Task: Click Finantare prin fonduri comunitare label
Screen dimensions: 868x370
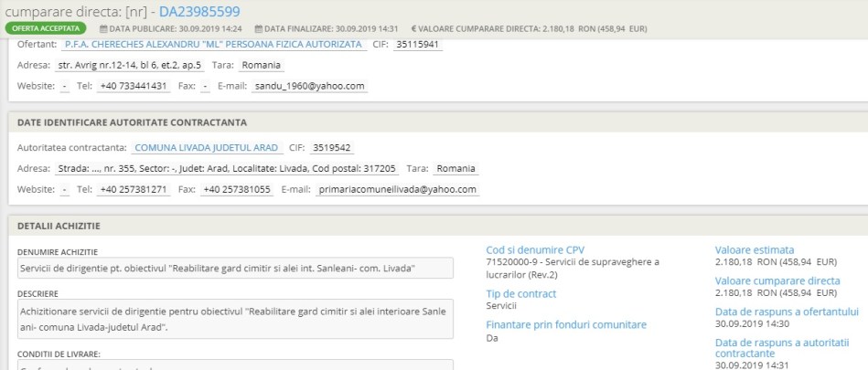Action: (x=566, y=324)
